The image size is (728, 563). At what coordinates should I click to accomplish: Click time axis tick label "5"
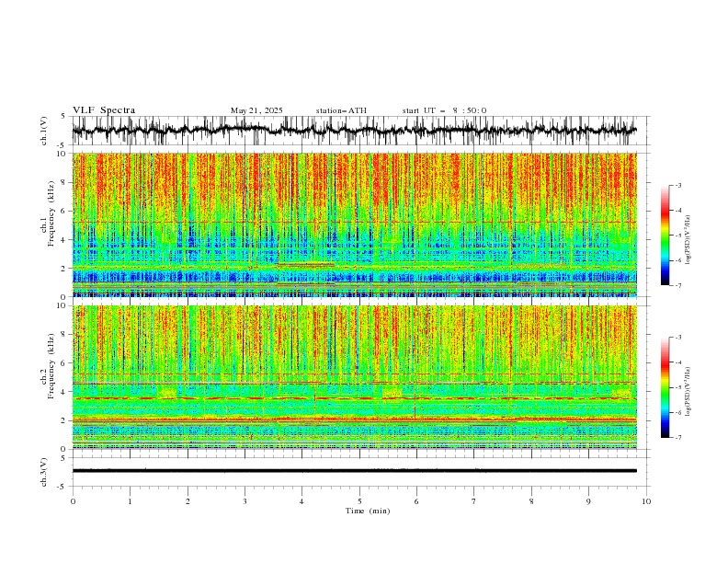click(x=359, y=501)
